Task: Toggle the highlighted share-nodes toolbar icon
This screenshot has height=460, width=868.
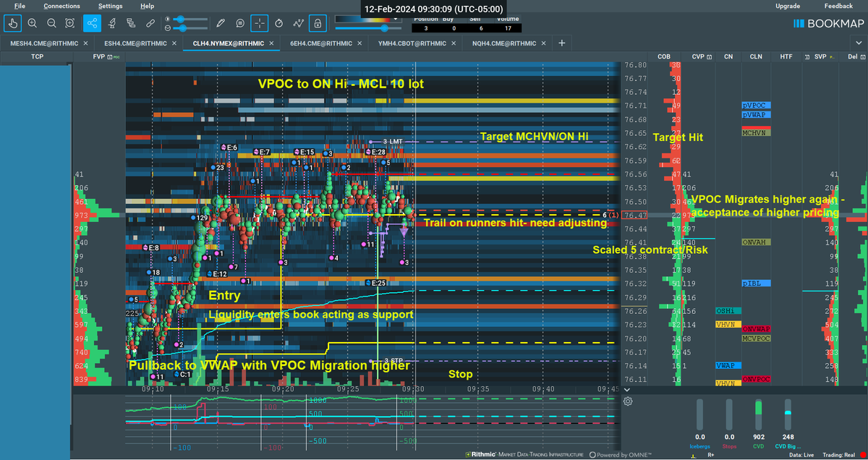Action: [x=92, y=23]
